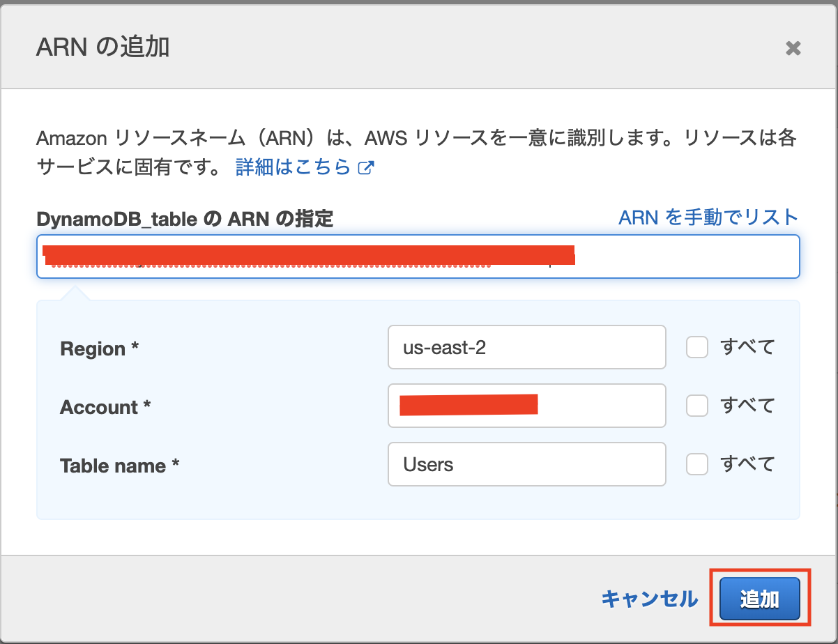
Task: Click the キャンセル link
Action: 649,599
